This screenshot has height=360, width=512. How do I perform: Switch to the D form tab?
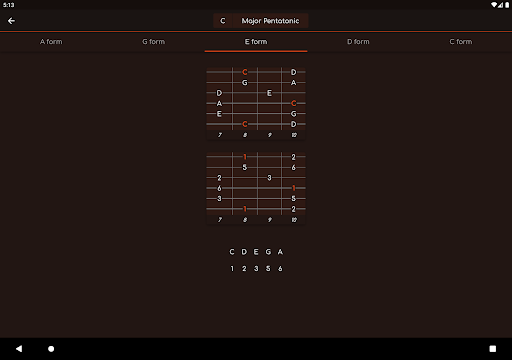(358, 42)
